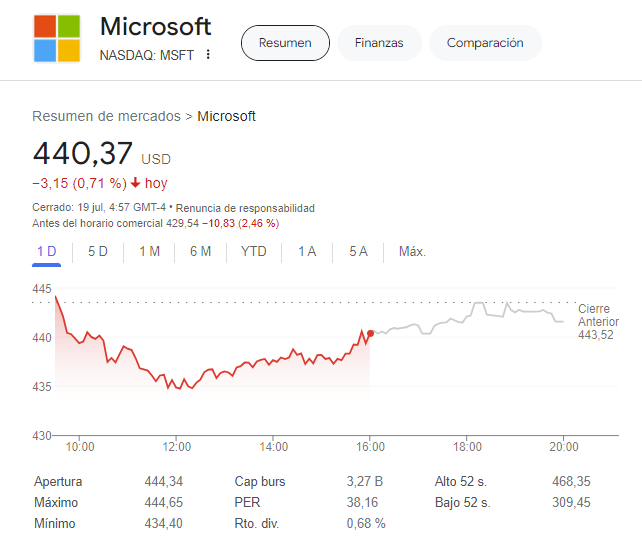Click the NASDAQ: MSFT ticker text
Viewport: 642px width, 540px height.
147,55
